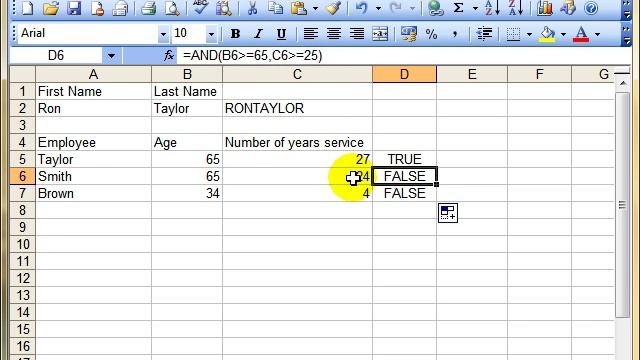Apply Currency style
640x360 pixels.
409,34
